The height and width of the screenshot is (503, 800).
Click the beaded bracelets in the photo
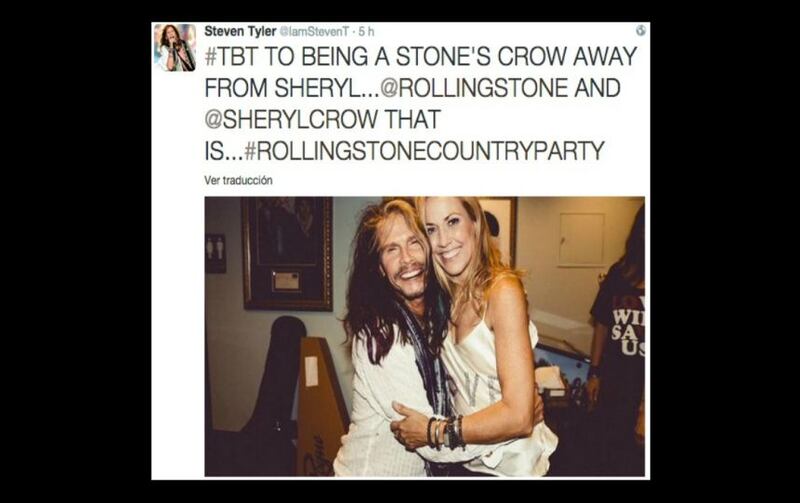(446, 432)
